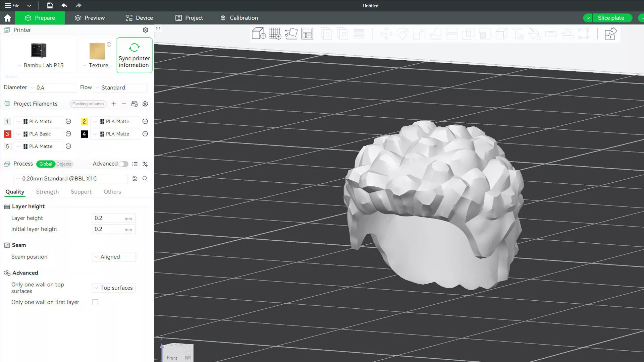Switch to the Preview tab
644x362 pixels.
pos(90,18)
